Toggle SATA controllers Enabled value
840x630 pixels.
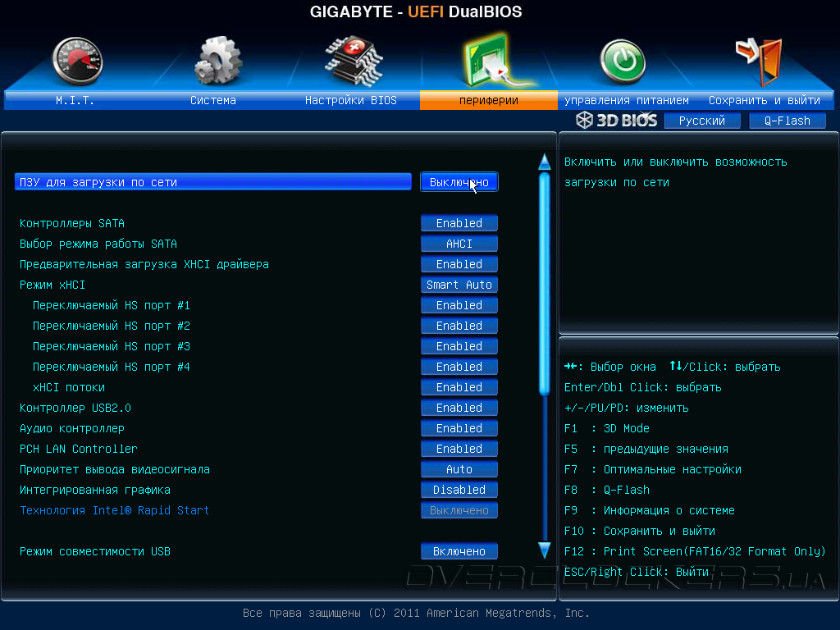(x=459, y=223)
